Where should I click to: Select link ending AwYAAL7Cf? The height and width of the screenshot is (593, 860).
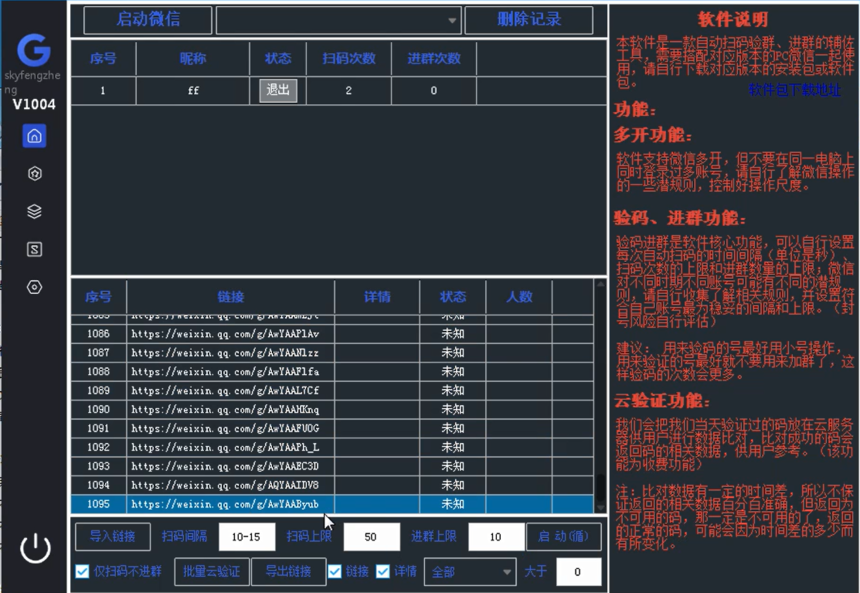[x=332, y=391]
